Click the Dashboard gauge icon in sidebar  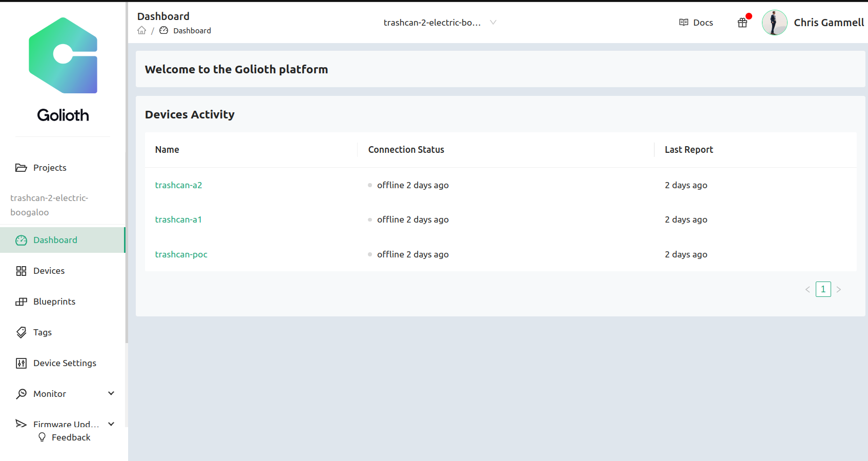(x=21, y=240)
